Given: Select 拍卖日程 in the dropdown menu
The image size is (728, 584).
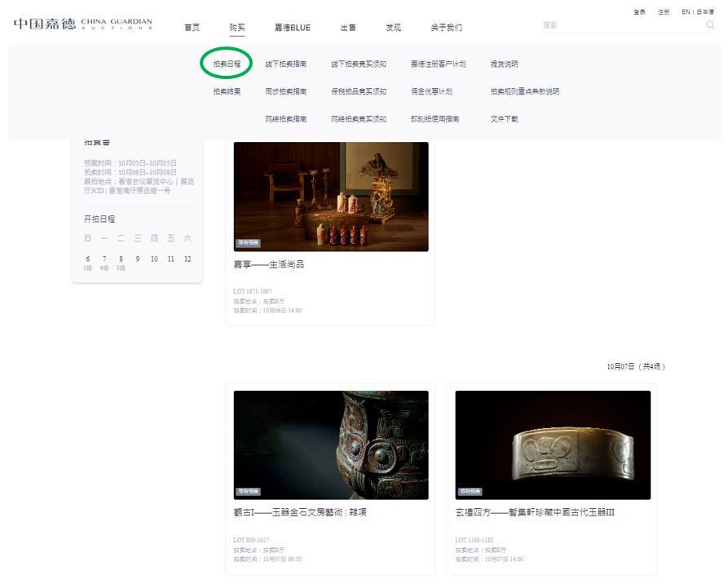Looking at the screenshot, I should point(227,64).
